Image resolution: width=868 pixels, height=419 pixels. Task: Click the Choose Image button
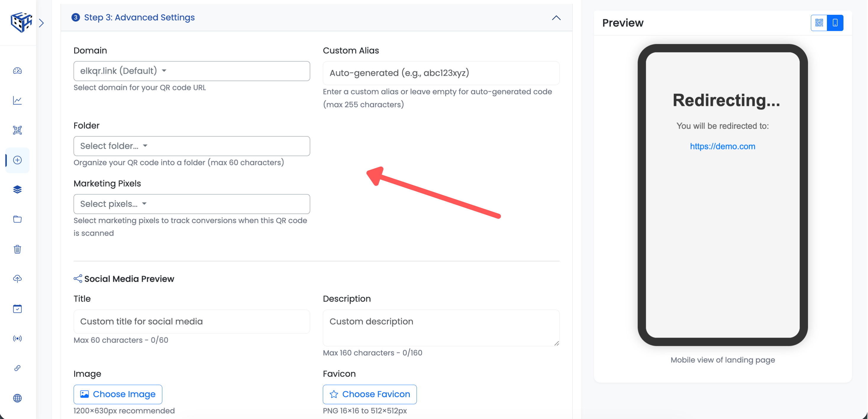pos(118,394)
